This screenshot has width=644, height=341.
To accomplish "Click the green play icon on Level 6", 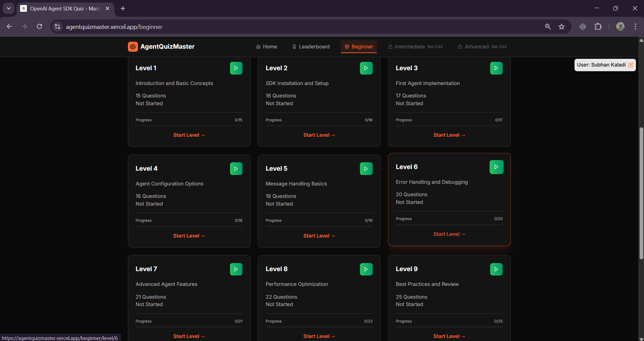I will 496,167.
